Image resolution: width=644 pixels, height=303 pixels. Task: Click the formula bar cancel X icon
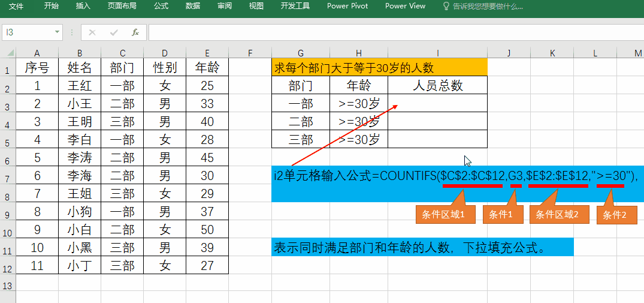(x=92, y=32)
